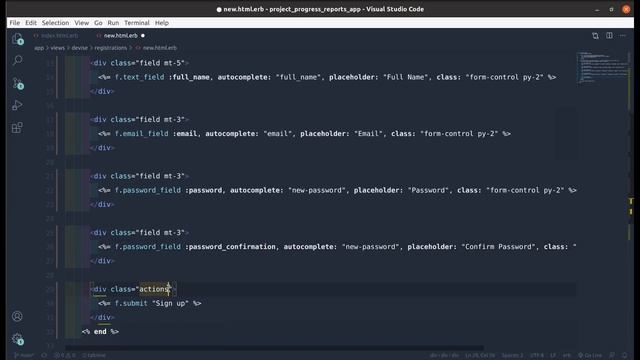
Task: Click the "Email" placeholder string
Action: (x=368, y=133)
